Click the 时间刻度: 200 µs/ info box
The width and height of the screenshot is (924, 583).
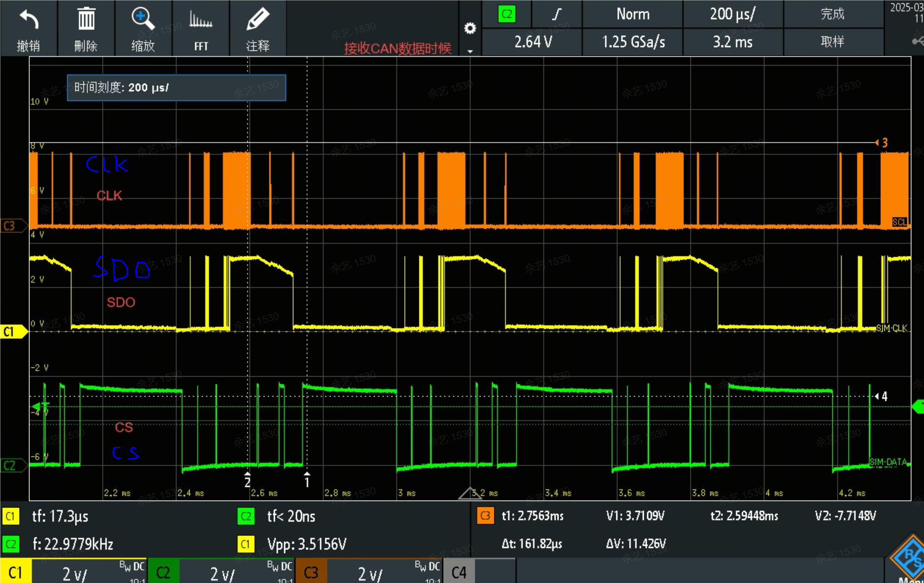click(176, 88)
